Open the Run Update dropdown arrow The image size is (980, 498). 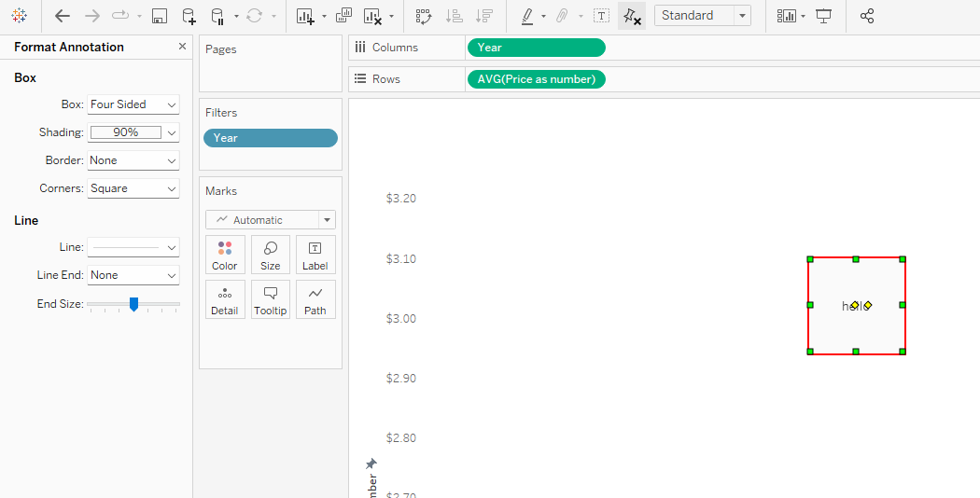click(273, 16)
